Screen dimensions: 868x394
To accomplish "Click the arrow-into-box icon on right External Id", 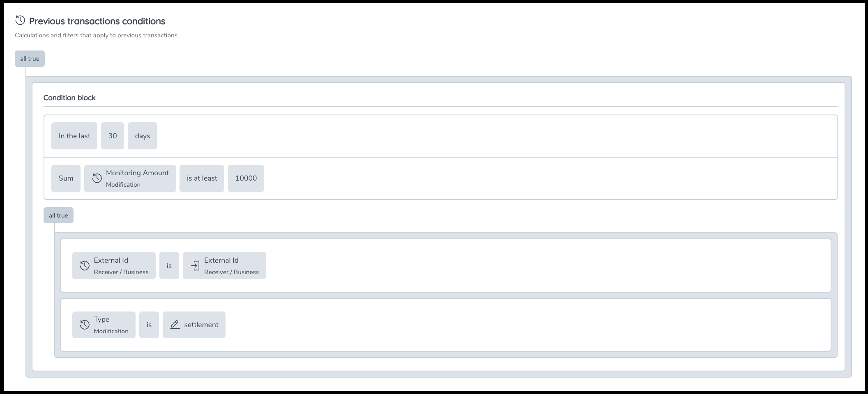I will tap(195, 266).
